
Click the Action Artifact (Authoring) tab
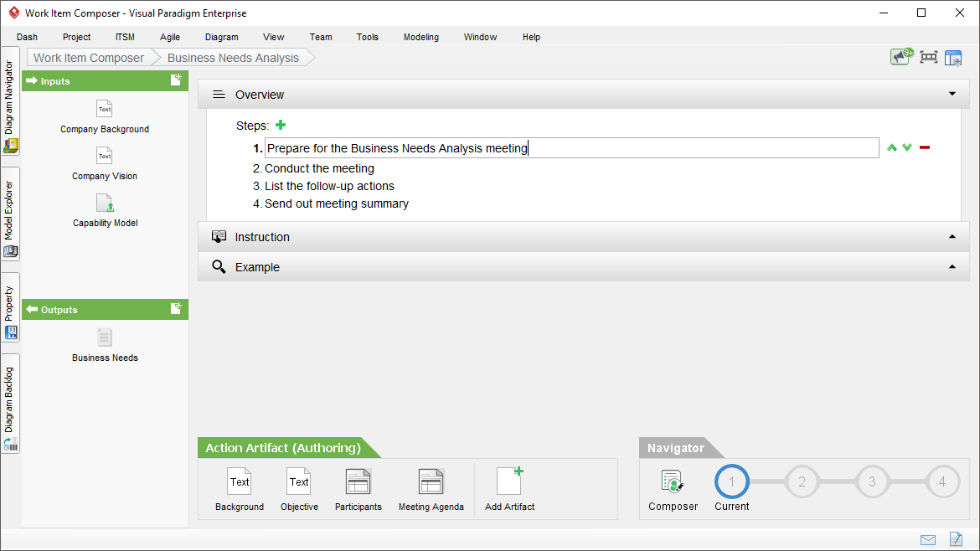[283, 448]
